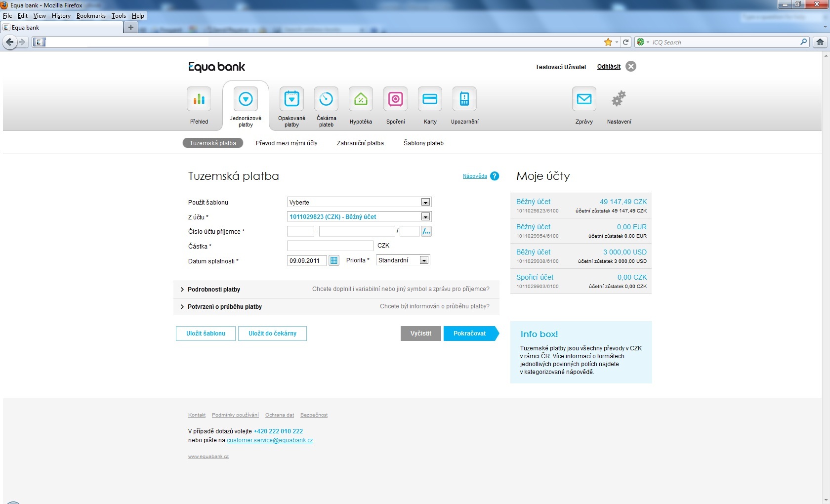This screenshot has width=830, height=504.
Task: Open the Přehled overview icon
Action: (x=199, y=99)
